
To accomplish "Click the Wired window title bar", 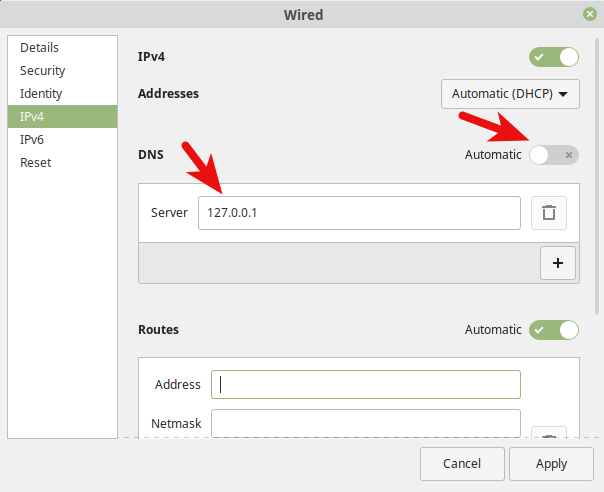I will pyautogui.click(x=301, y=14).
